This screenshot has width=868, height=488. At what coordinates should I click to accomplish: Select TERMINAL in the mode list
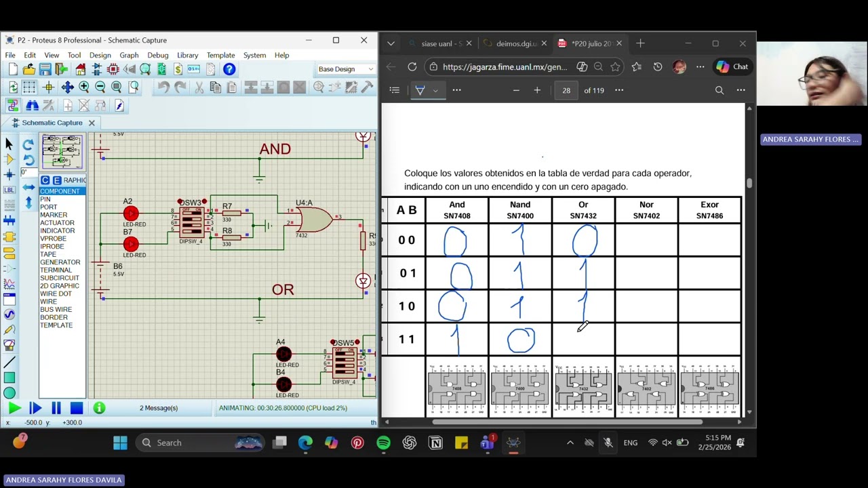56,270
